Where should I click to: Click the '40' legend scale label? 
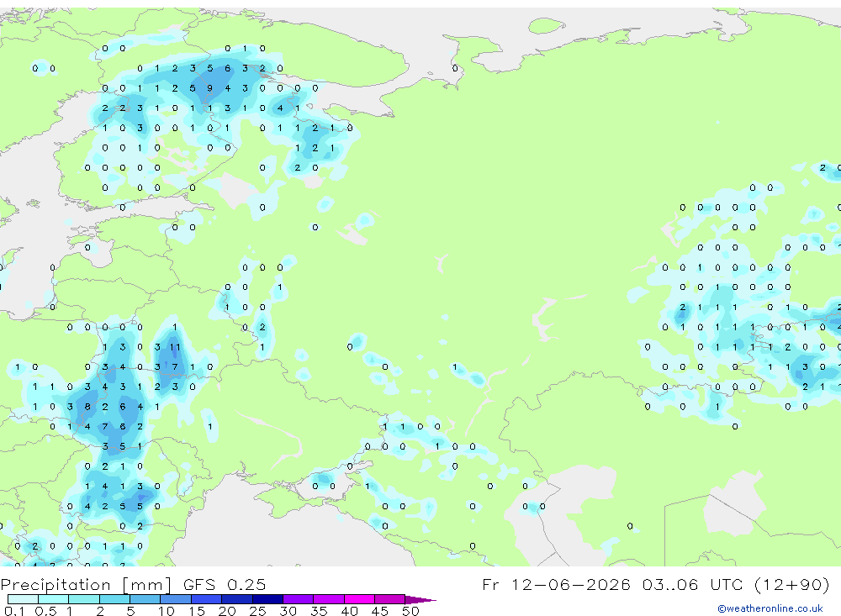(349, 611)
